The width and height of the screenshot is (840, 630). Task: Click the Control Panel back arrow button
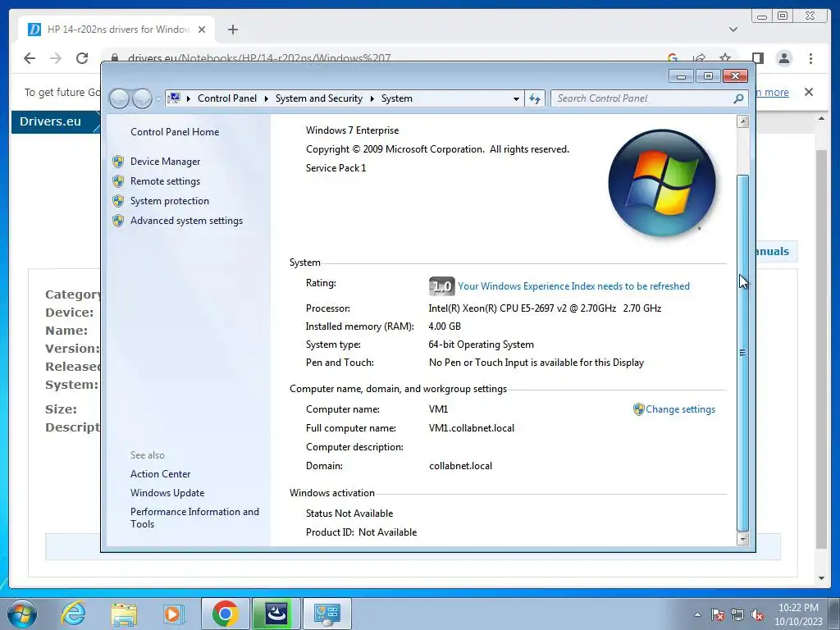119,98
